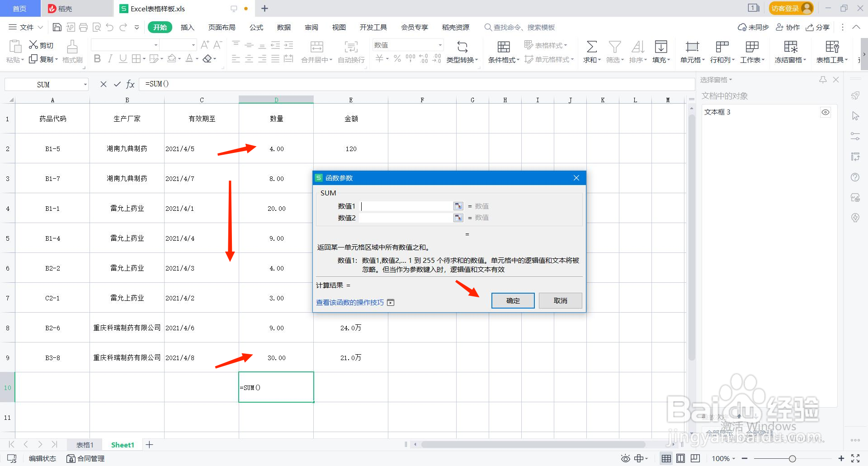Expand the 文件 menu dropdown arrow
Screen dimensions: 868x466
(40, 27)
